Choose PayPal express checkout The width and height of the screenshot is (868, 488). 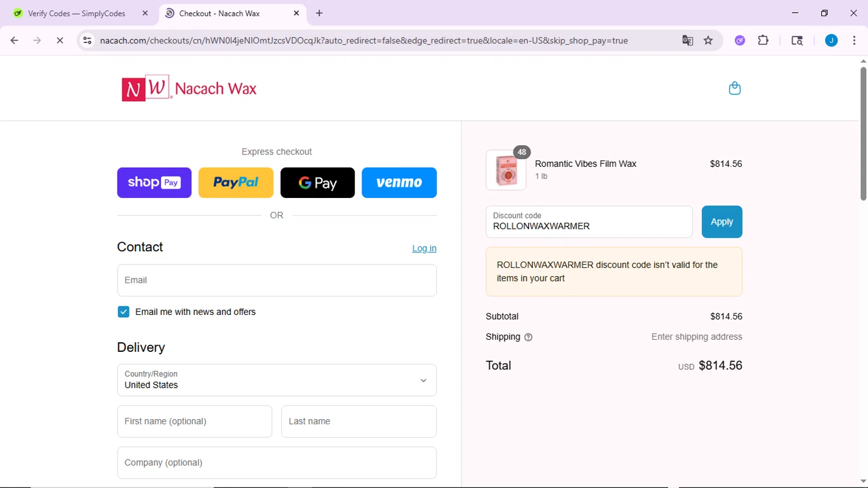236,183
